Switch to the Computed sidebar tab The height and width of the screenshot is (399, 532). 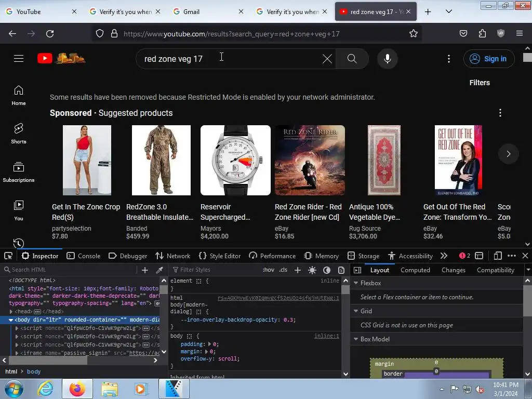point(415,270)
